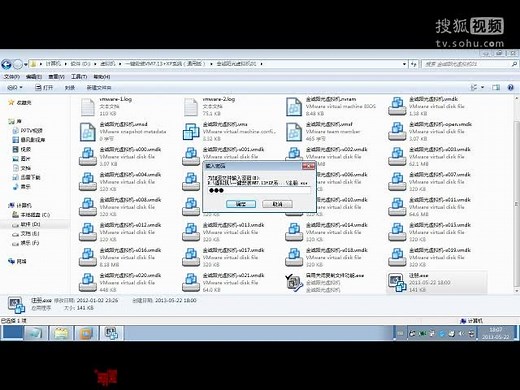Open the 工具(T) menu
The image size is (520, 390).
[79, 77]
